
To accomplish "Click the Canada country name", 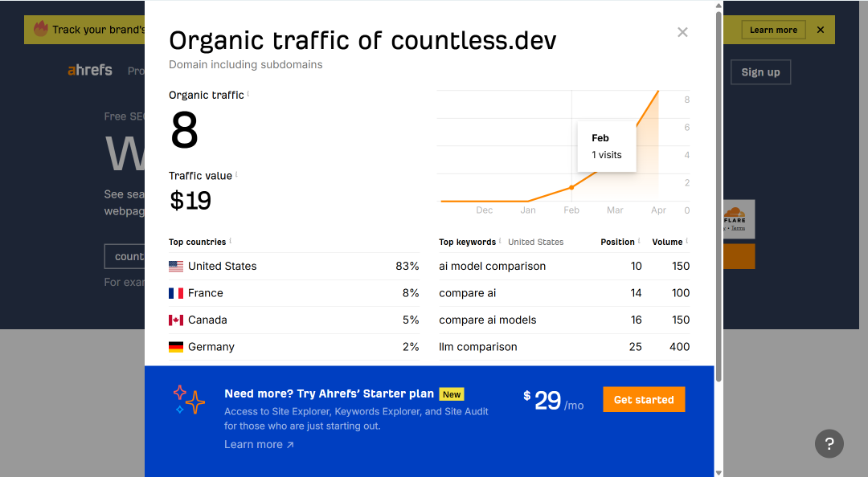I will (x=207, y=320).
